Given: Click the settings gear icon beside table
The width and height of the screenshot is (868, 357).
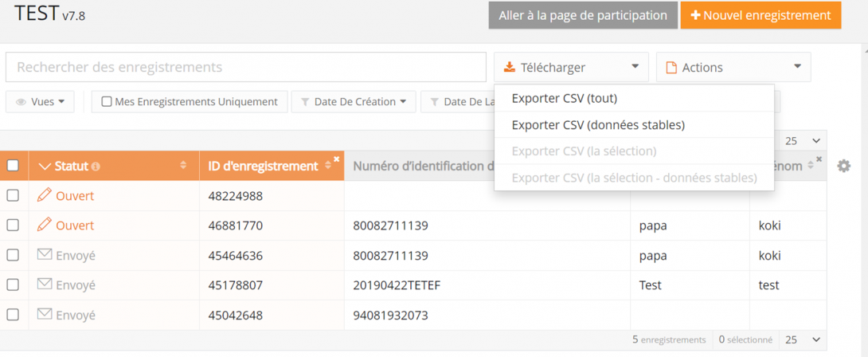Looking at the screenshot, I should click(843, 166).
